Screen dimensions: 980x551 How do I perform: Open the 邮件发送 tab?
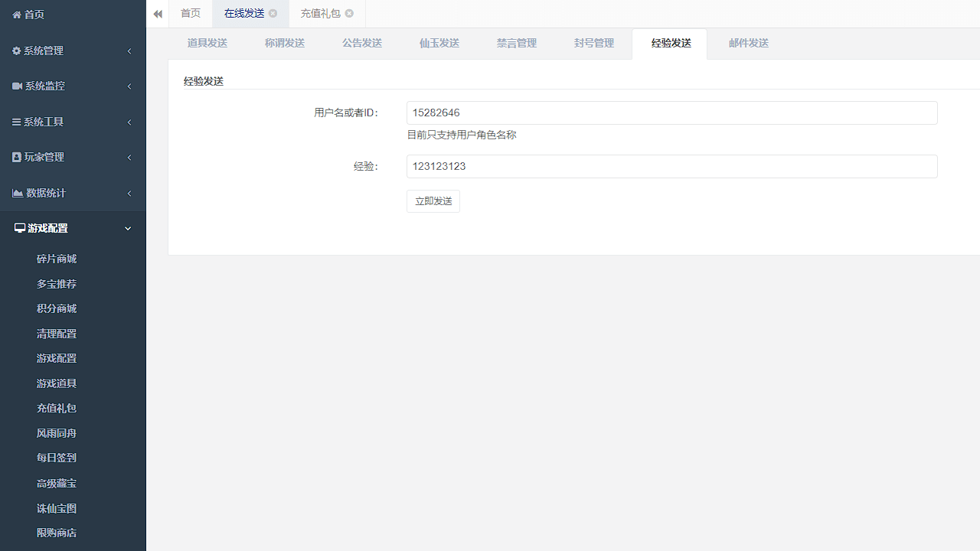pos(749,43)
